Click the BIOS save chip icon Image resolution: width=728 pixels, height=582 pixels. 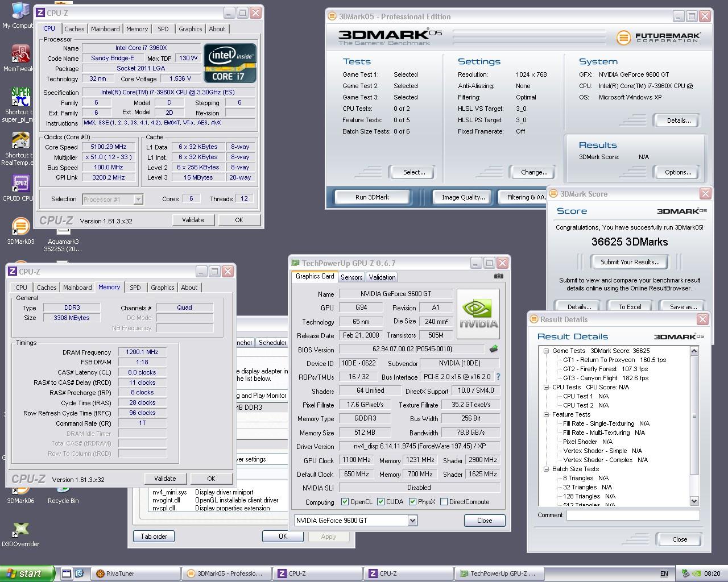[x=493, y=349]
